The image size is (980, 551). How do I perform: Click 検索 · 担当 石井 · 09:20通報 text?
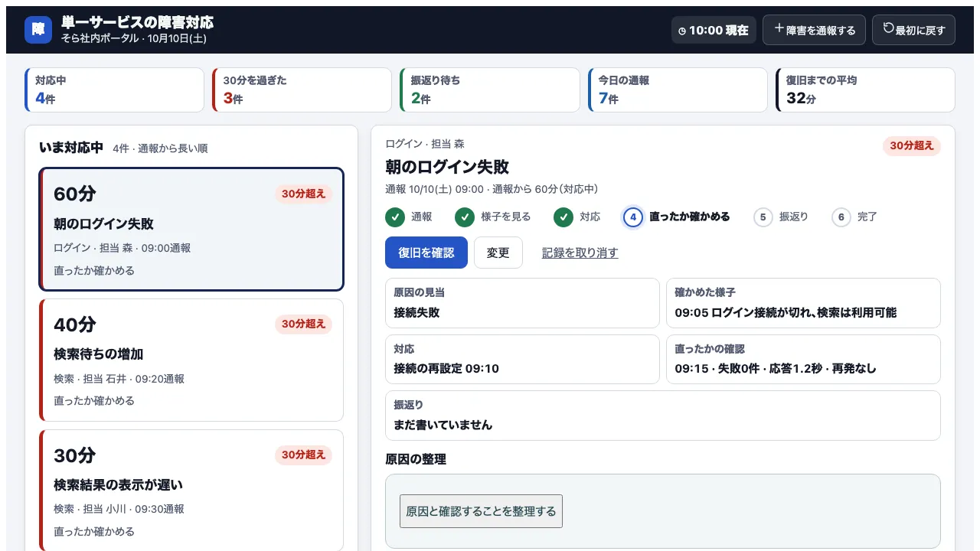pyautogui.click(x=119, y=379)
